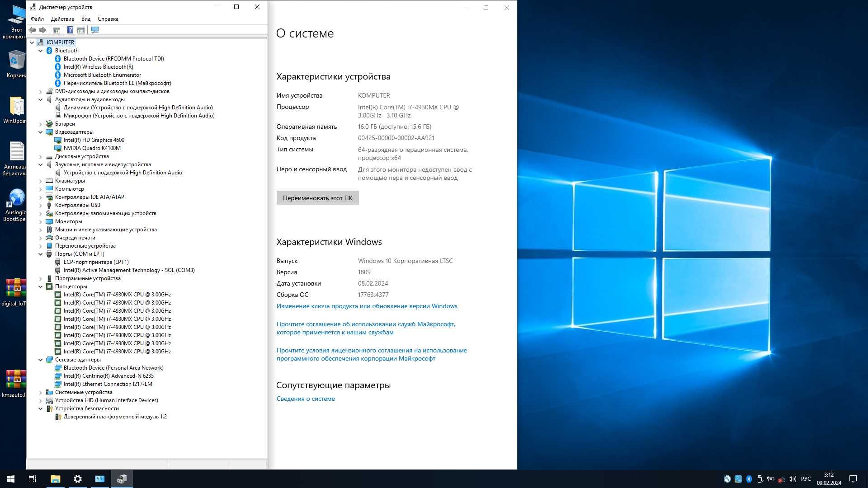The height and width of the screenshot is (488, 868).
Task: Expand the Устройства HID category
Action: point(41,400)
